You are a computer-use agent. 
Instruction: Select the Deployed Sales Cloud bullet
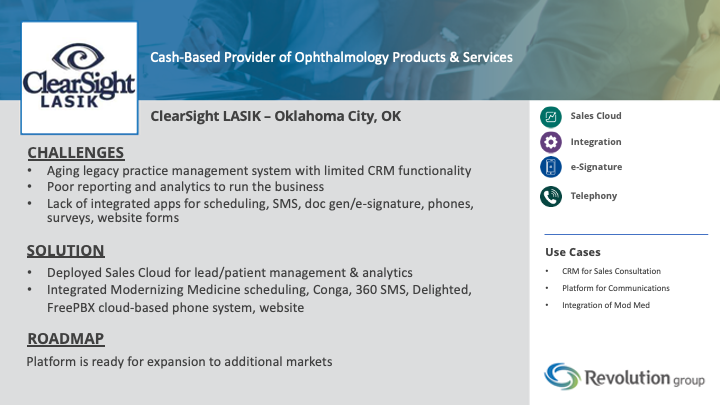pyautogui.click(x=230, y=273)
